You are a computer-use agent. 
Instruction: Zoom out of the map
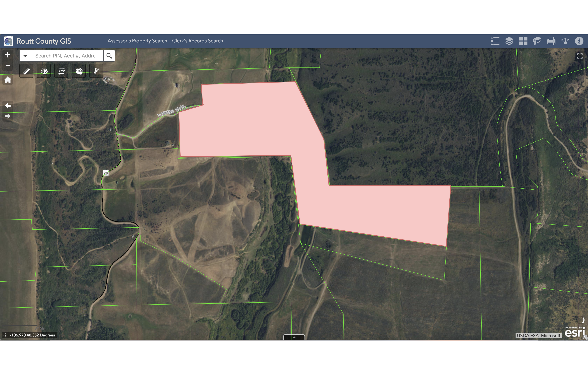point(8,65)
